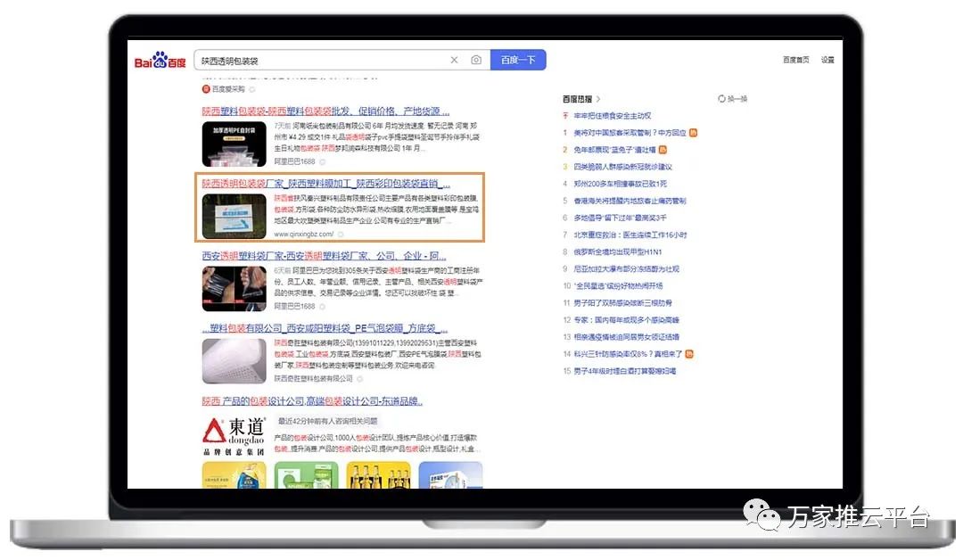The height and width of the screenshot is (560, 963).
Task: Click the pinned top hot-search arrow icon
Action: pos(565,116)
